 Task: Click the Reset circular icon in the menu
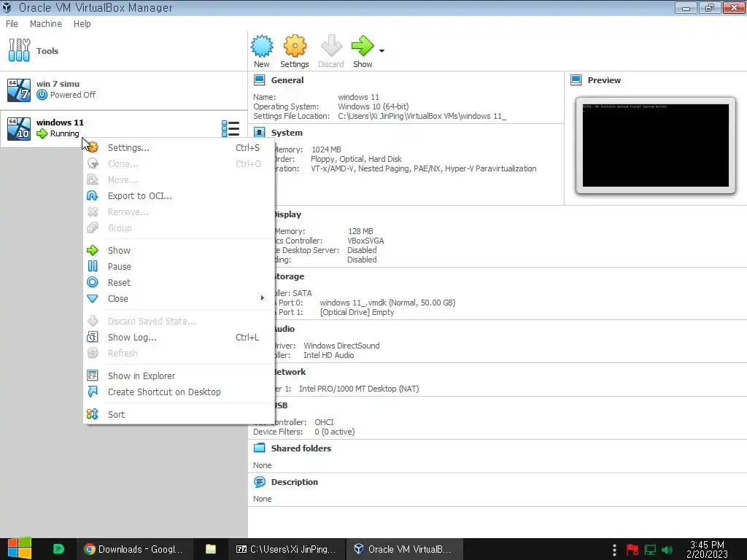point(93,282)
